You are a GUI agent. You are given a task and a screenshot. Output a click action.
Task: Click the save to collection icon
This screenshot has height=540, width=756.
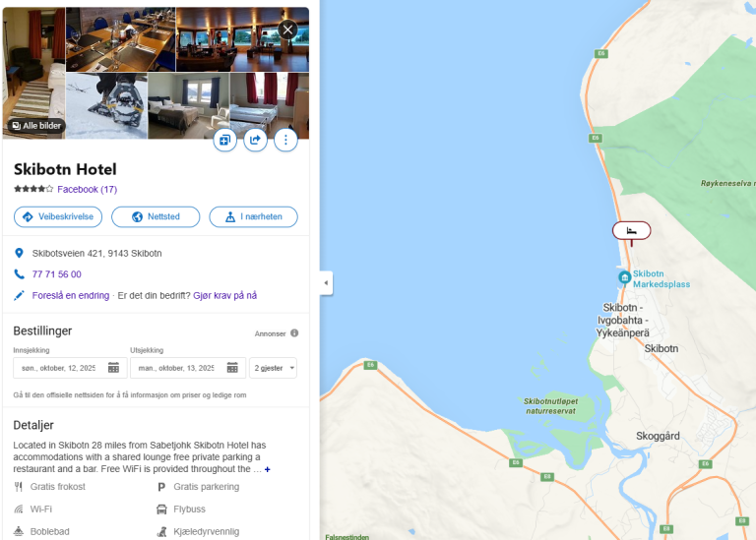[225, 141]
